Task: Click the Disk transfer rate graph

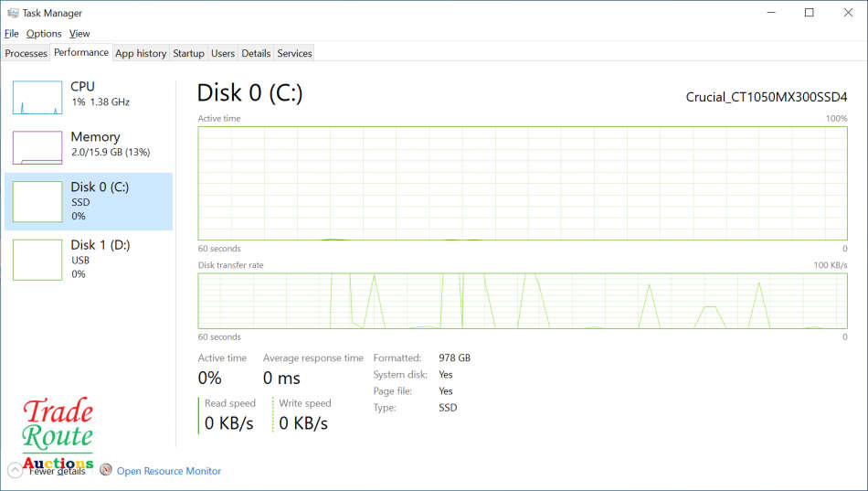Action: (x=523, y=300)
